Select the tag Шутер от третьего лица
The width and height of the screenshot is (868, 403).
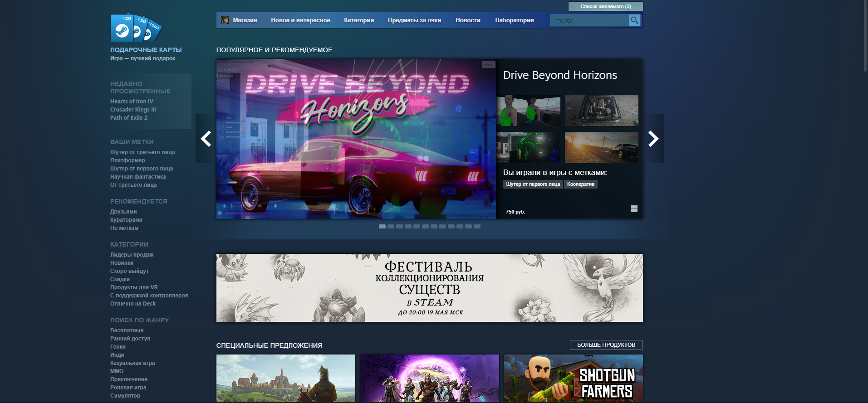(x=142, y=152)
